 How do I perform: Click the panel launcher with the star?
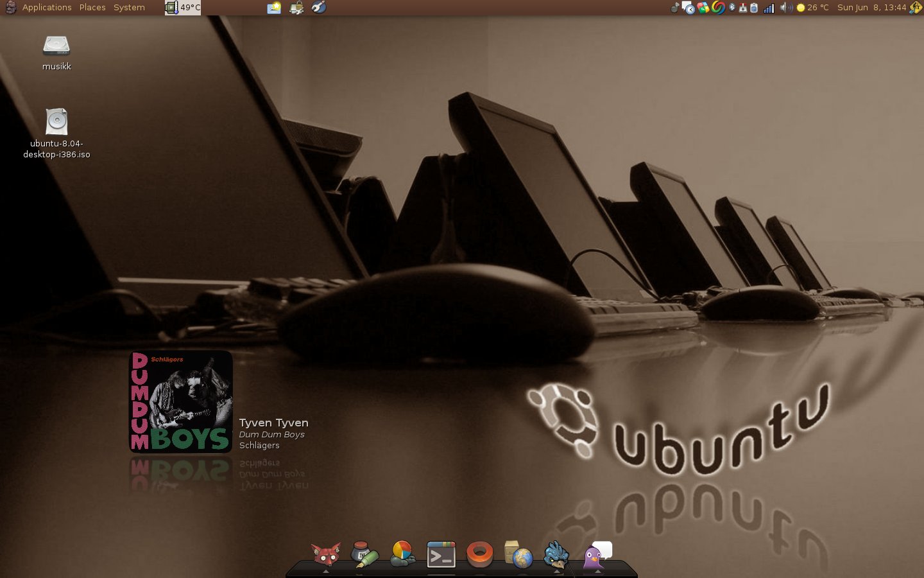point(274,8)
